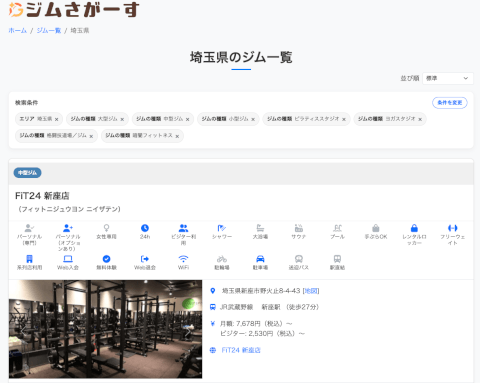Click the train icon beside JR武蔵野線

pos(213,307)
